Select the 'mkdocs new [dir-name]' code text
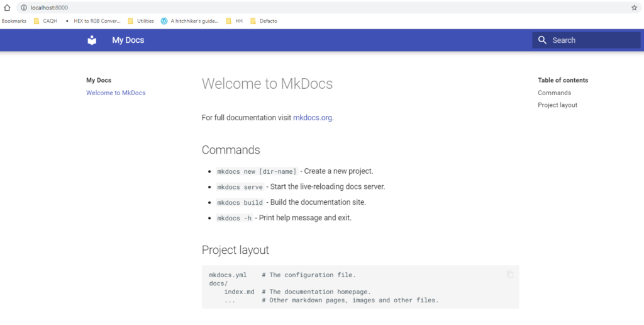 [x=257, y=171]
